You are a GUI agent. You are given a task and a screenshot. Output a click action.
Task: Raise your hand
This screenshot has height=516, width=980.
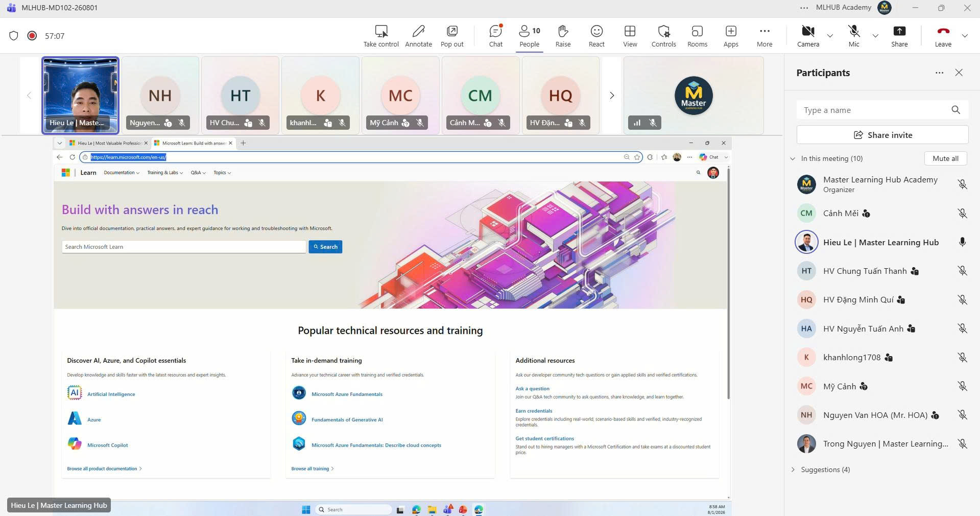563,36
